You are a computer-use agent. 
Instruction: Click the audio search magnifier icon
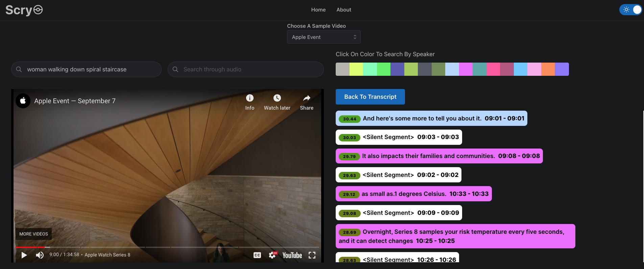(x=175, y=69)
